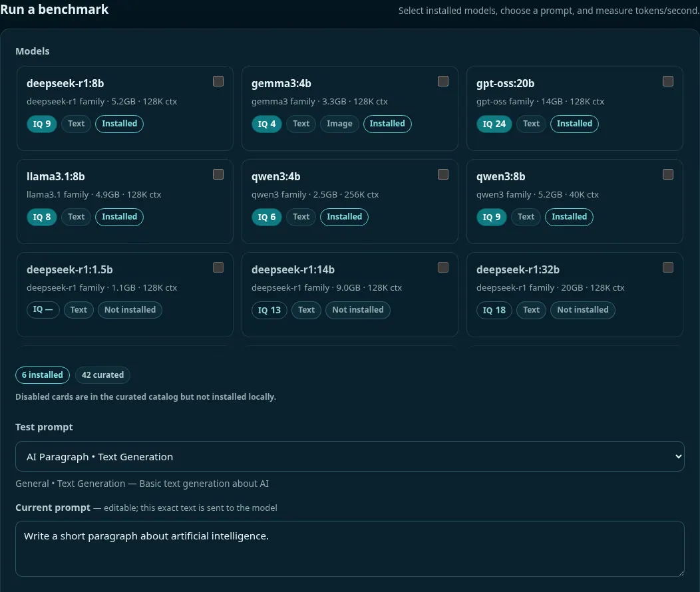Viewport: 700px width, 592px height.
Task: Click Text tag on deepseek-r1:14b card
Action: click(x=306, y=309)
